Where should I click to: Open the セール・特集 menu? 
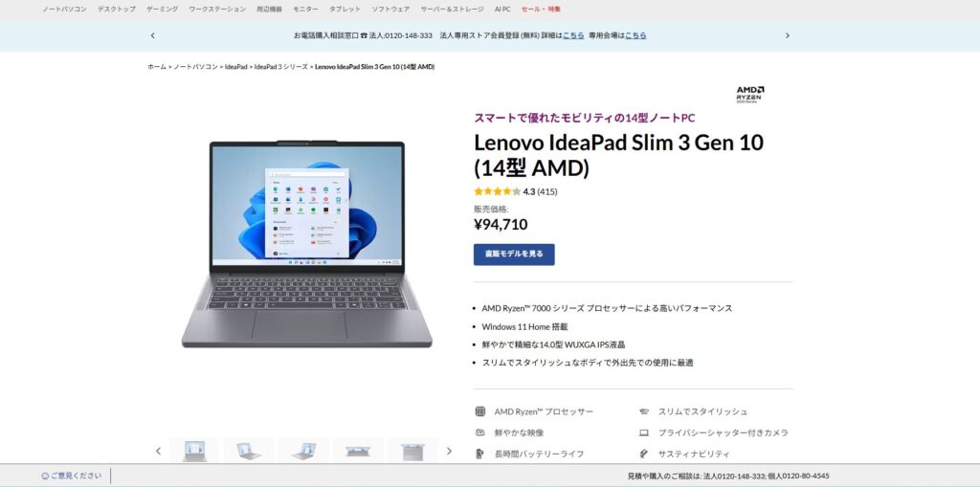(x=542, y=10)
